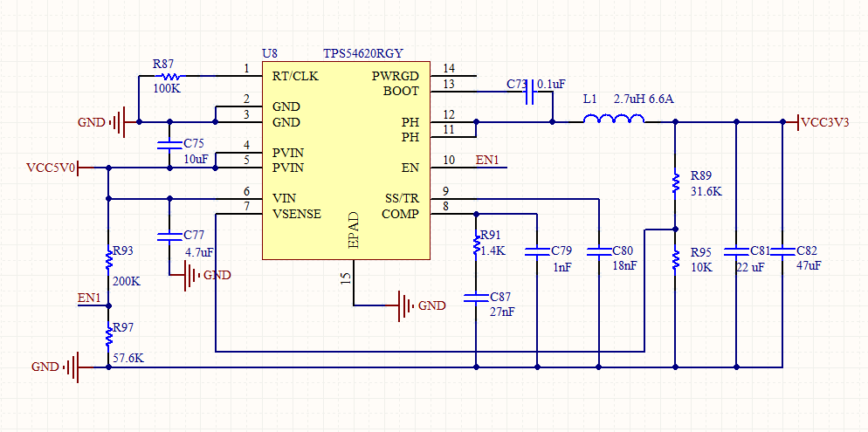Select the U8 yellow IC body
This screenshot has height=432, width=868.
[x=346, y=160]
